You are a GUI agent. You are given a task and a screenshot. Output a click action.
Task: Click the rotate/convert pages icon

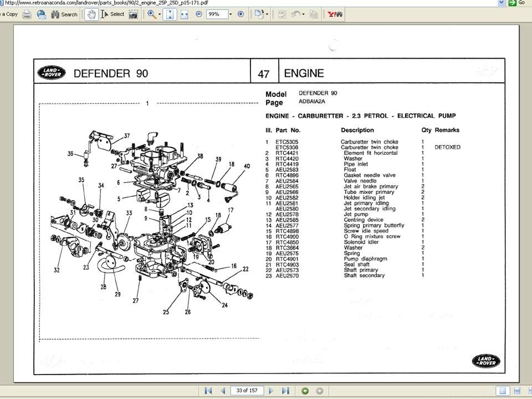coord(259,14)
